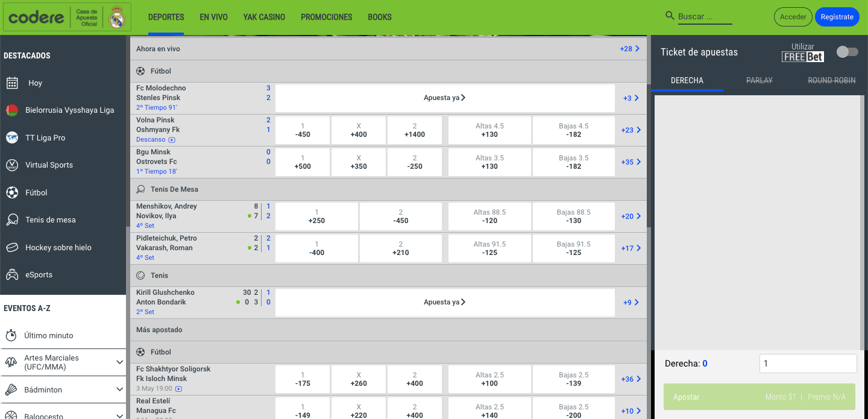Click the Real Madrid crest icon
This screenshot has height=419, width=868.
(x=117, y=17)
